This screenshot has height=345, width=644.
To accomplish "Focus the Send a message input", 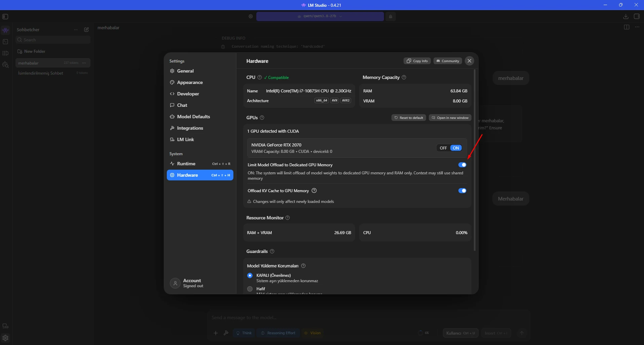I will tap(369, 317).
